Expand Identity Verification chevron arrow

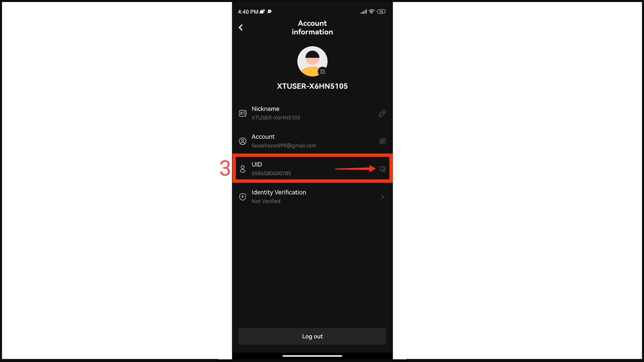382,197
